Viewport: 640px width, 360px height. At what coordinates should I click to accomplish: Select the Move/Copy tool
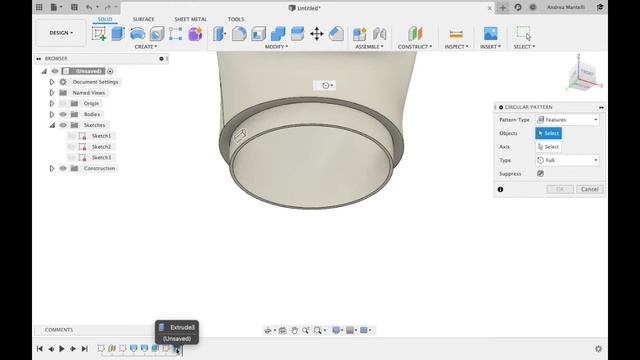click(317, 33)
